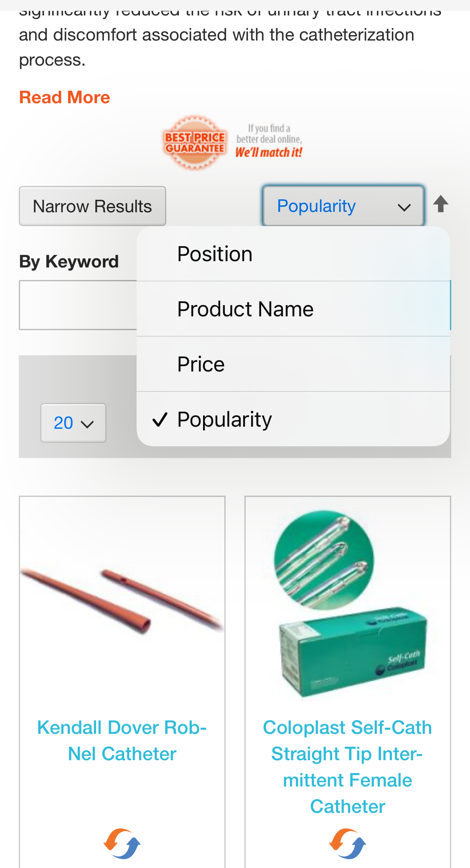Click the Read More link

click(x=64, y=97)
